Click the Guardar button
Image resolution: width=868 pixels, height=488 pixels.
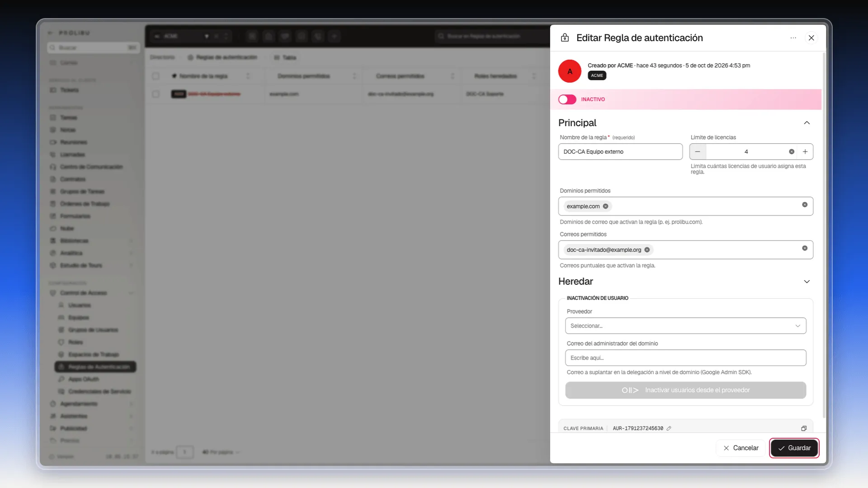click(794, 448)
